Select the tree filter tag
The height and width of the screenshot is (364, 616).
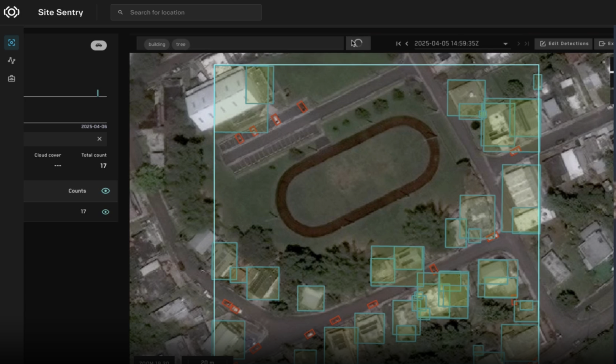click(x=180, y=45)
